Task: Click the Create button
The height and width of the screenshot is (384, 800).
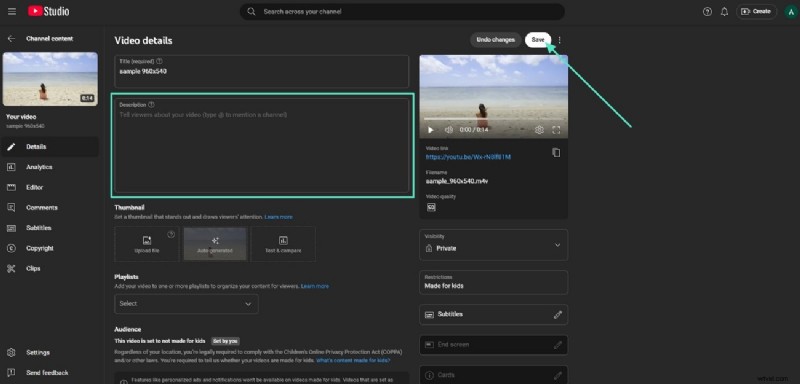Action: pyautogui.click(x=756, y=11)
